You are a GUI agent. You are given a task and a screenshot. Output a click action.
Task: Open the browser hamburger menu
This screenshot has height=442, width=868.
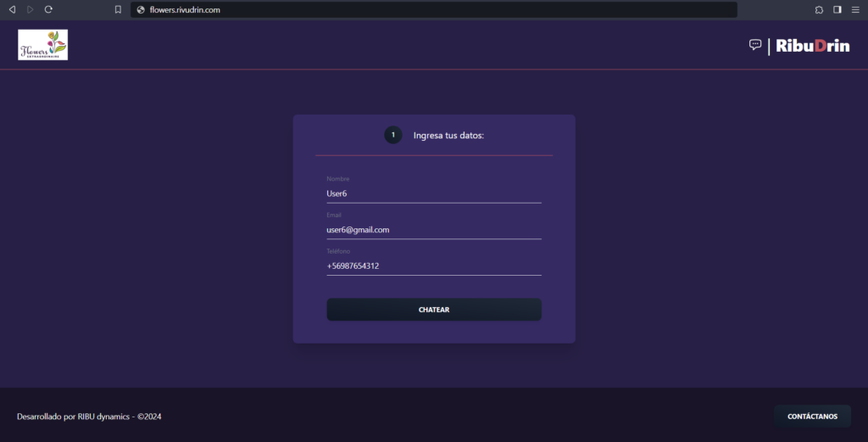tap(855, 9)
